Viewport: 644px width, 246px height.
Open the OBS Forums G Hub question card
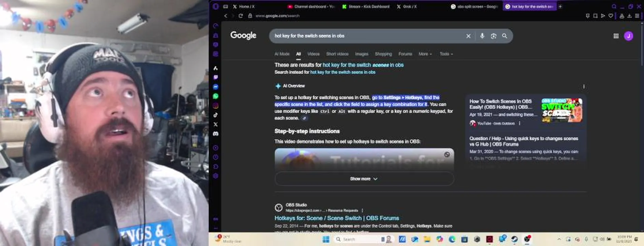524,141
